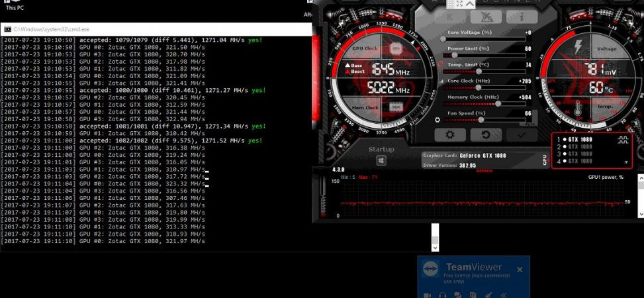Expand the GPU list with the down arrow
Screen dimensions: 644x298
pos(626,162)
